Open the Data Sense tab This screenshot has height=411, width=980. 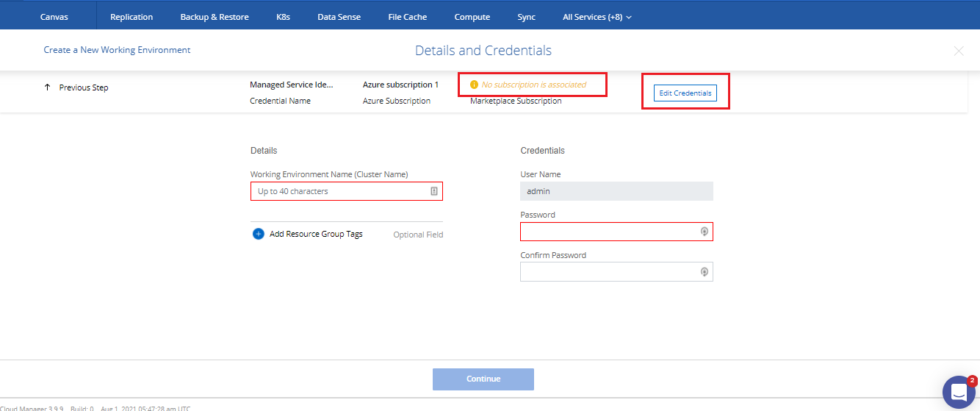click(341, 17)
